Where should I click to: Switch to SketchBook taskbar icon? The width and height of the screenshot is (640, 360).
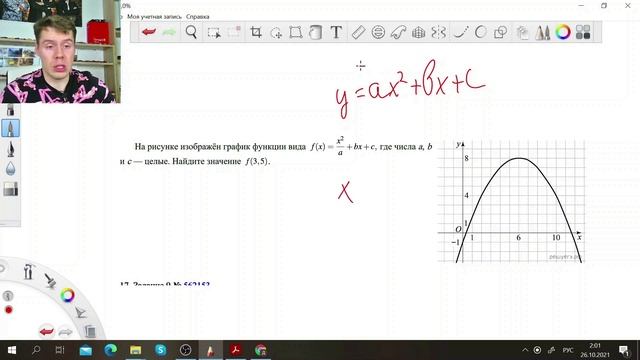[210, 350]
